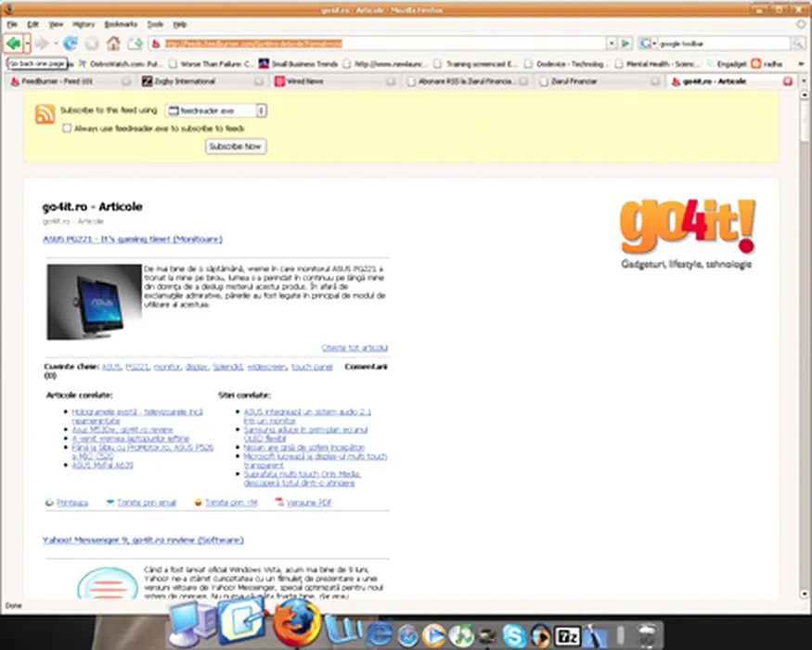812x650 pixels.
Task: Switch to Abonare RSS la Ziarul Financiar tab
Action: pyautogui.click(x=468, y=82)
